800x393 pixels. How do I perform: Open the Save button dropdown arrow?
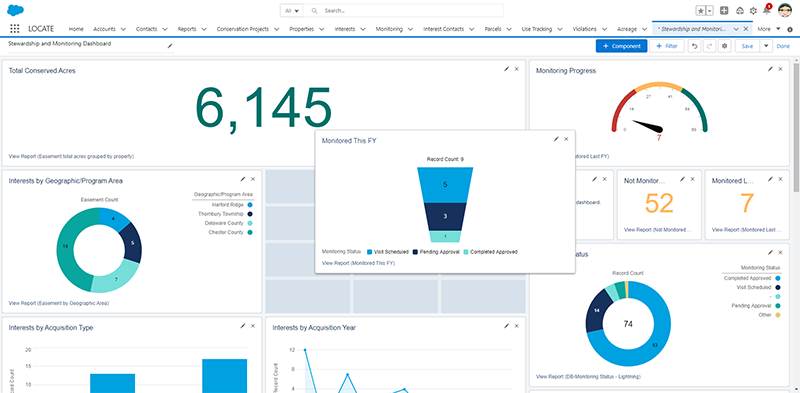tap(765, 46)
